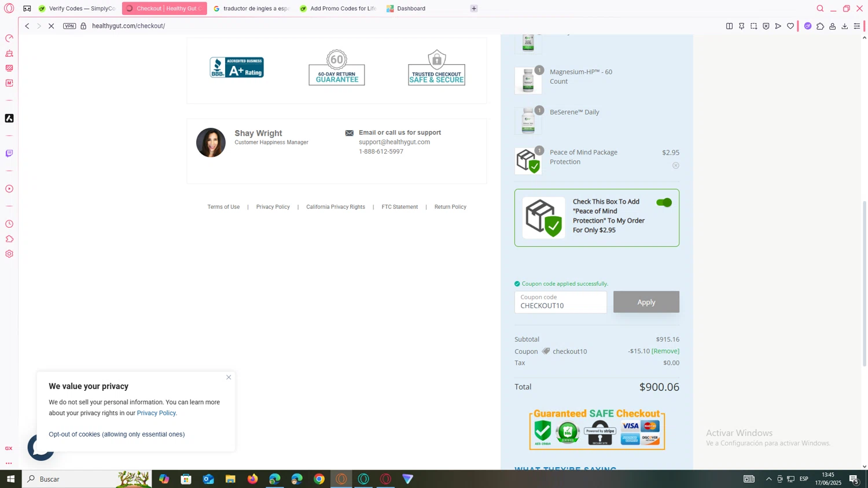Switch to traductor de ingles tab
868x488 pixels.
(x=251, y=9)
